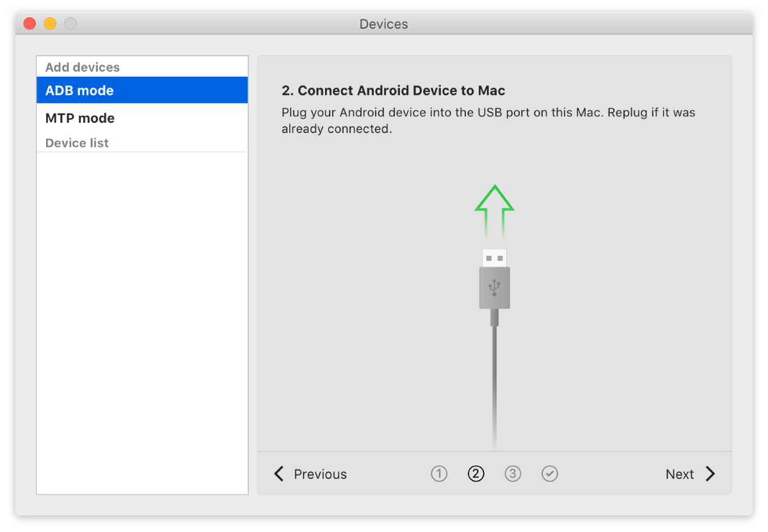The height and width of the screenshot is (532, 768).
Task: Go to step 1 indicator
Action: pyautogui.click(x=439, y=474)
